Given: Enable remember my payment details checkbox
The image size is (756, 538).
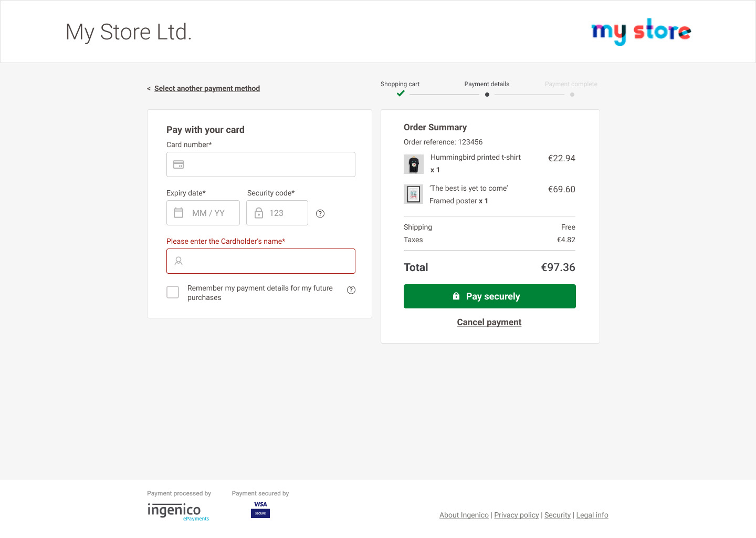Looking at the screenshot, I should (173, 292).
